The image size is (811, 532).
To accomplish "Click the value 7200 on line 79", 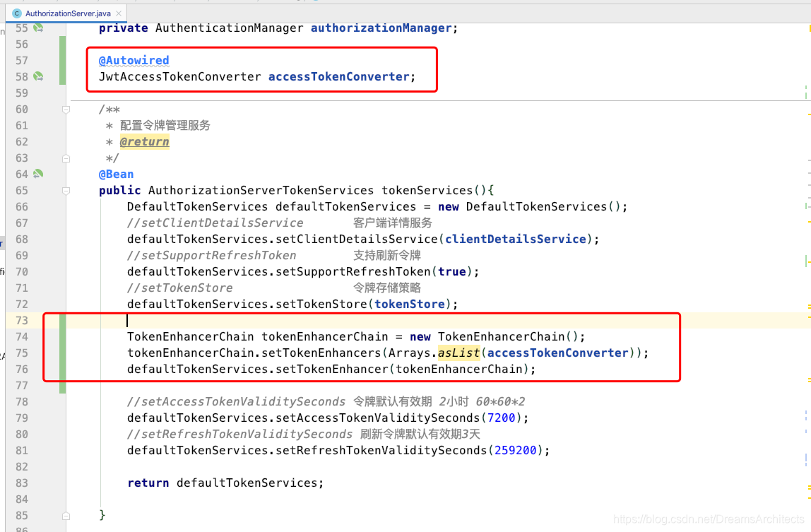I will point(501,418).
